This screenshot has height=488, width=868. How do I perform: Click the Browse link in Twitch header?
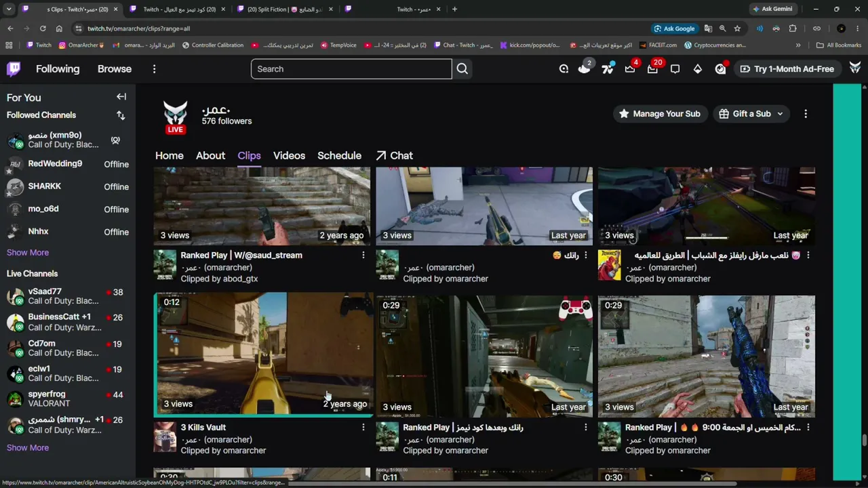[x=115, y=68]
